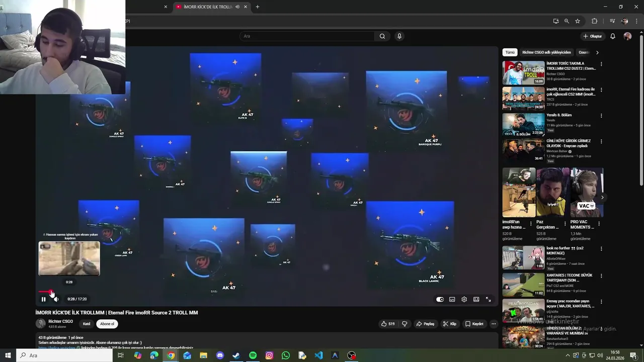Click the search magnifier button

click(x=382, y=36)
